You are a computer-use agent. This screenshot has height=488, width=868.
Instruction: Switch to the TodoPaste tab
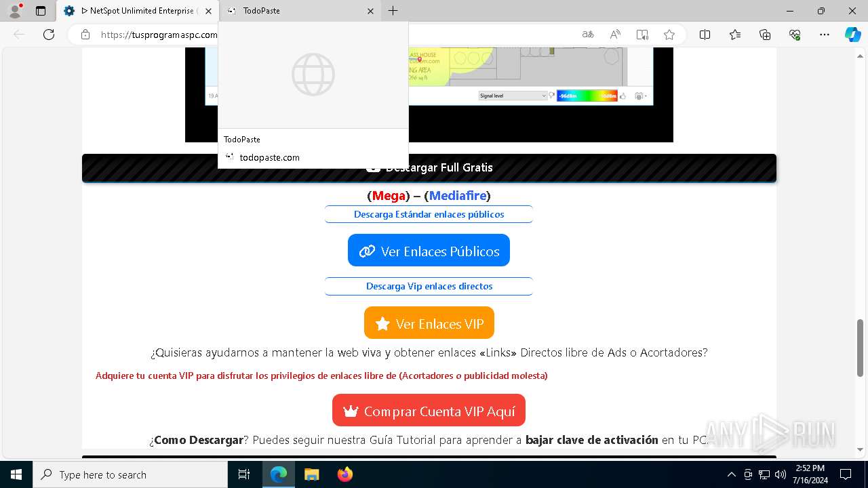[301, 11]
